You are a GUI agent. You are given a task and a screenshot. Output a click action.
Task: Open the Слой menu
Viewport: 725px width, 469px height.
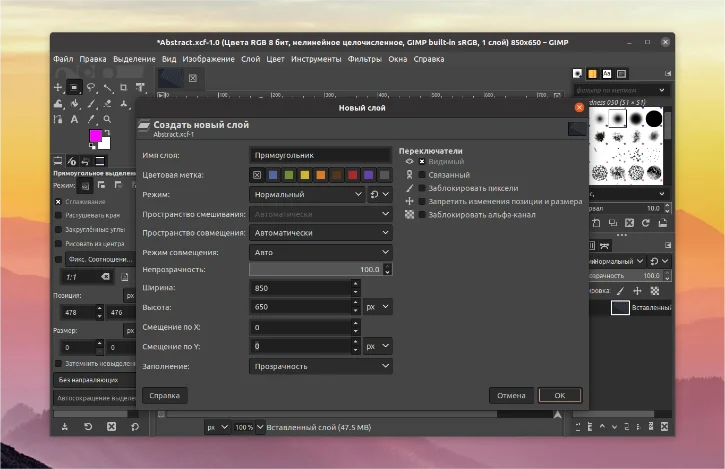coord(250,59)
